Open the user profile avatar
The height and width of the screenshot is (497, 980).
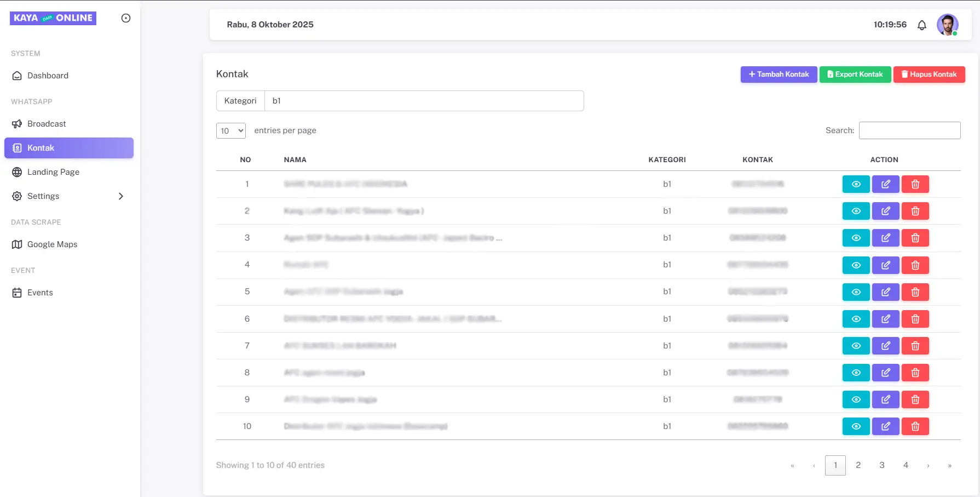(x=947, y=25)
